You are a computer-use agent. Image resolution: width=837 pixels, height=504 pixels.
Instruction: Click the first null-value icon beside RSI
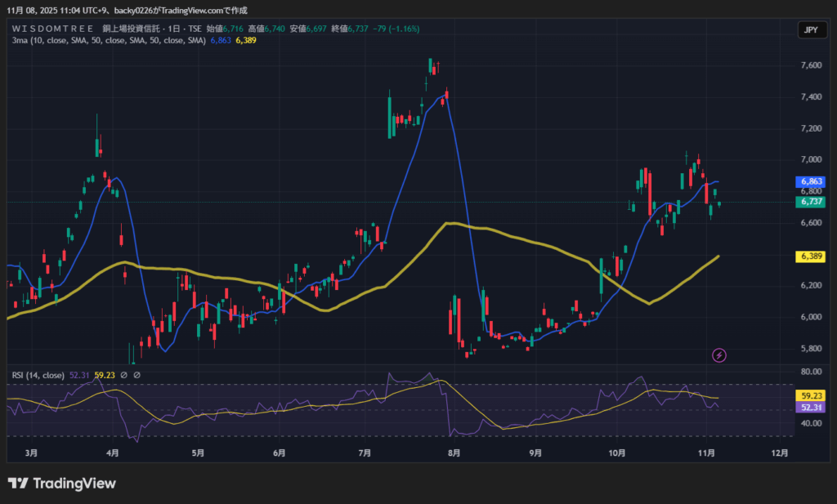(124, 376)
